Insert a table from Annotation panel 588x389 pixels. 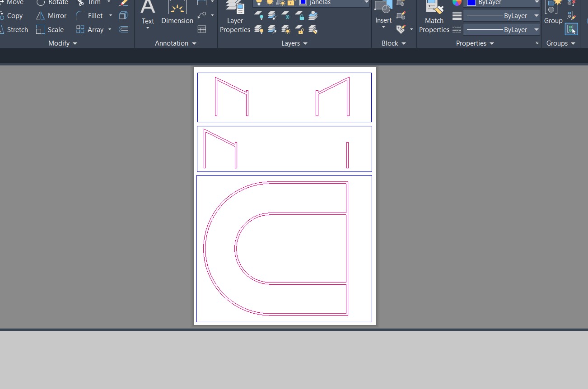click(x=202, y=29)
